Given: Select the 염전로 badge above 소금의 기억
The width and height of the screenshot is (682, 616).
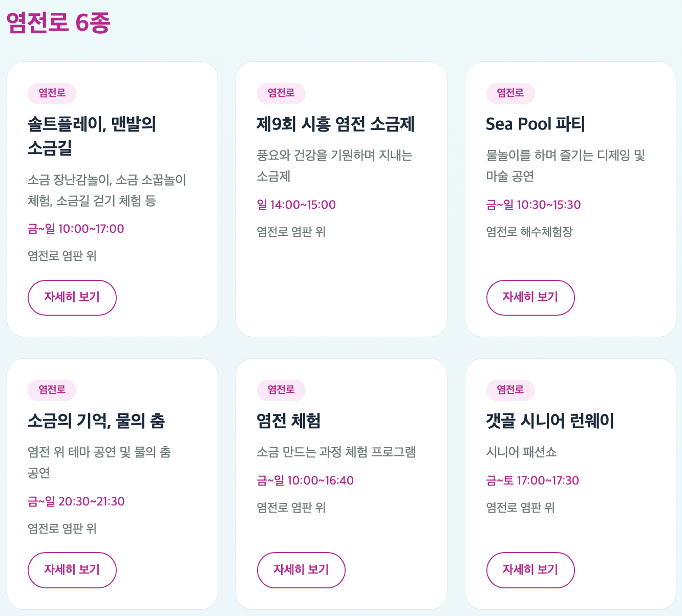Looking at the screenshot, I should [52, 390].
